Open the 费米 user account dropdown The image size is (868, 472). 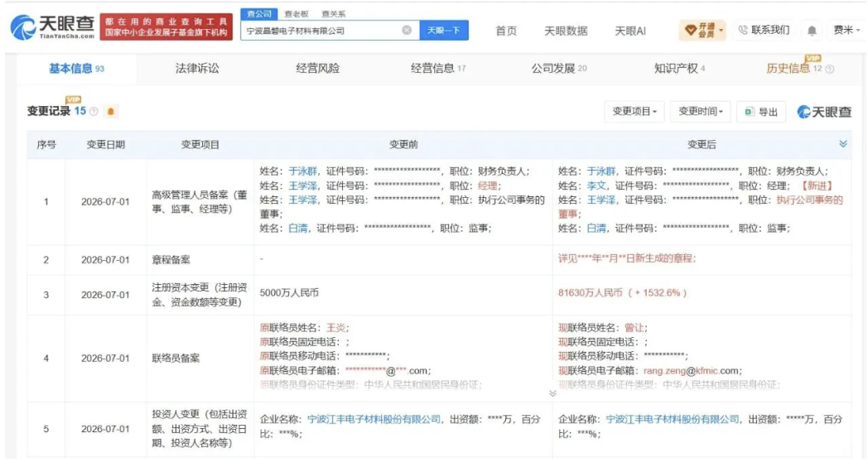pos(846,30)
